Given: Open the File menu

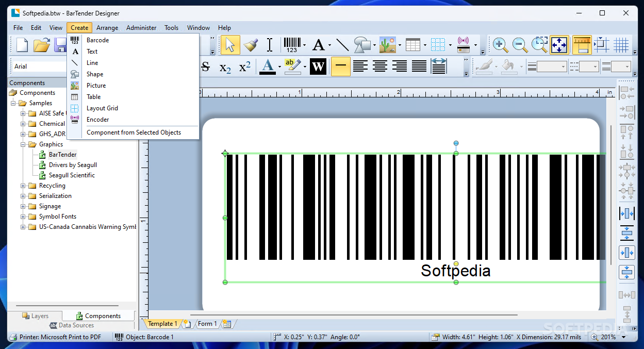Looking at the screenshot, I should 18,28.
